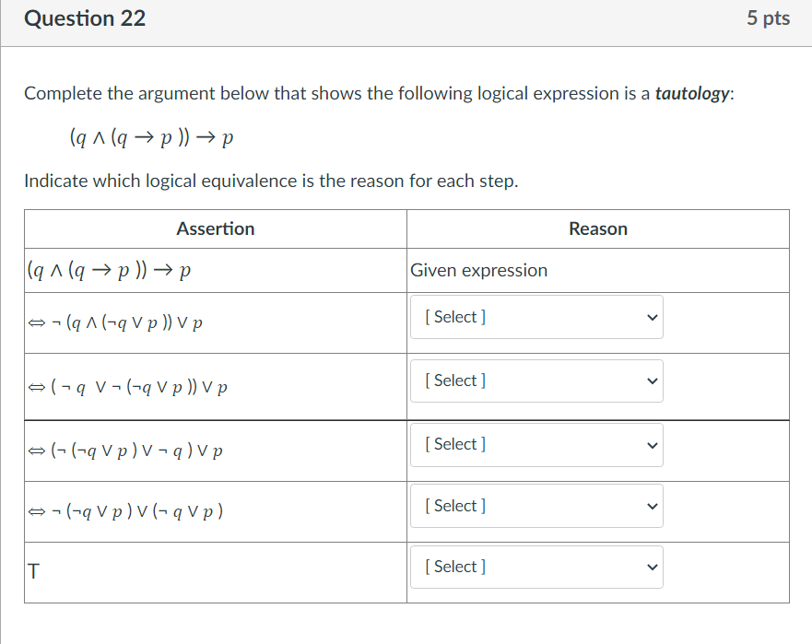Open the reason dropdown beside ¬(¬q ∨ p) ∨ (¬q ∨ p)
Screen dimensions: 812x644
(x=536, y=505)
